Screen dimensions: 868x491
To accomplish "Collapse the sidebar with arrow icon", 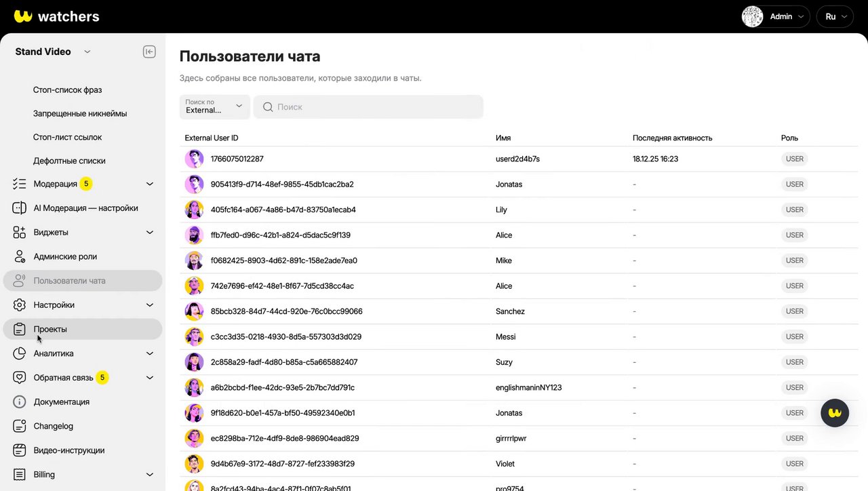I will coord(149,52).
